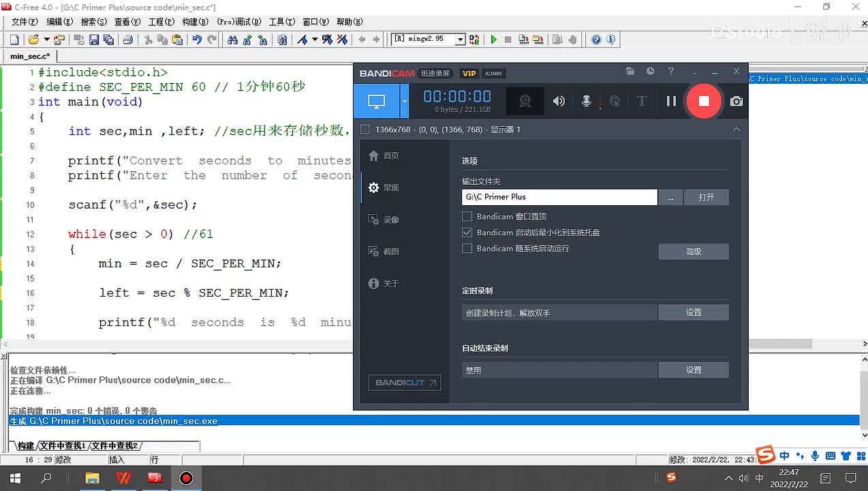
Task: Toggle the Bandicam text overlay T icon
Action: [x=641, y=101]
